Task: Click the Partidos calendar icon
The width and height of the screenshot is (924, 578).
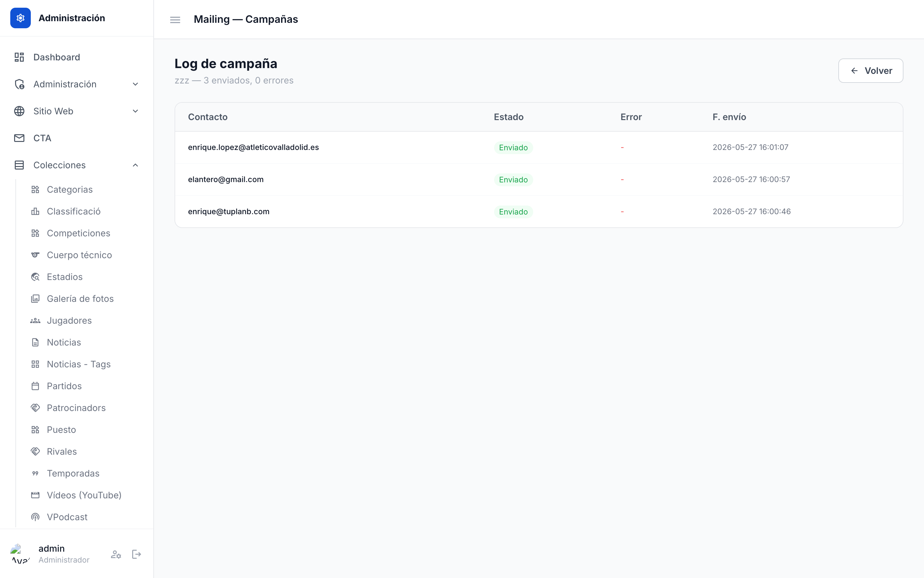Action: coord(35,386)
